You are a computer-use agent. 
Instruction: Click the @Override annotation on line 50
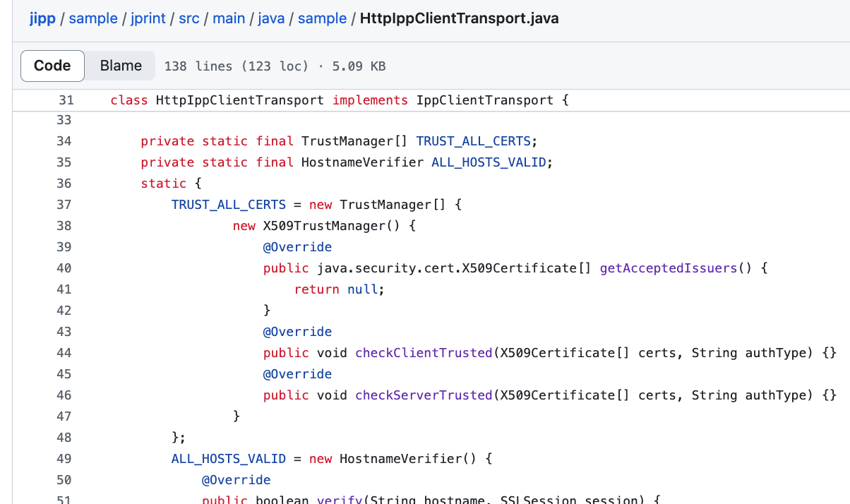click(237, 480)
